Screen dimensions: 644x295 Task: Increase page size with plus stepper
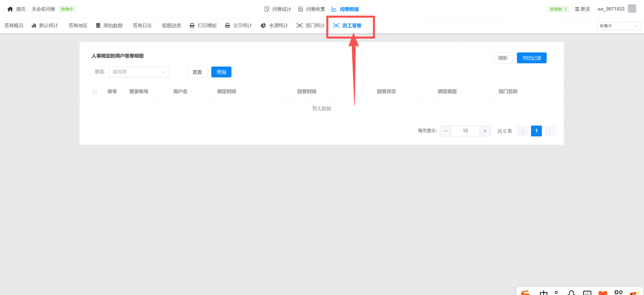[x=485, y=131]
